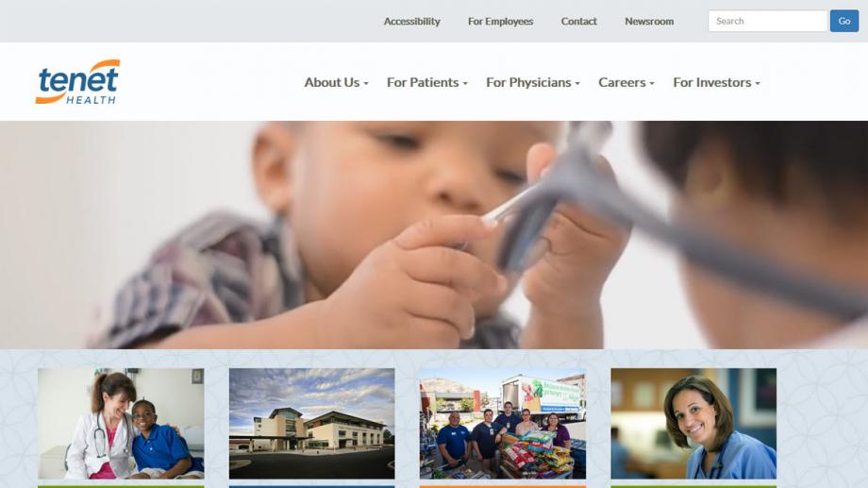This screenshot has width=868, height=488.
Task: Visit the Newsroom page
Action: 649,21
